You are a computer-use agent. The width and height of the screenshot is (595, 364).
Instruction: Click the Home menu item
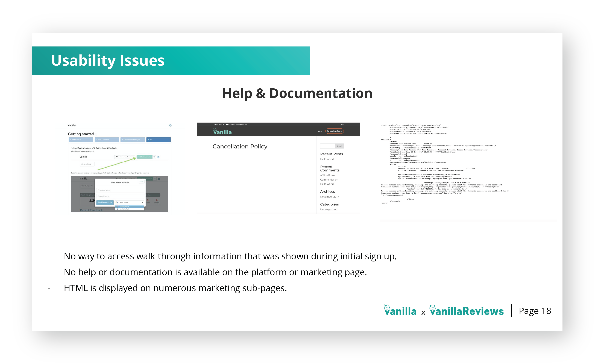click(319, 131)
